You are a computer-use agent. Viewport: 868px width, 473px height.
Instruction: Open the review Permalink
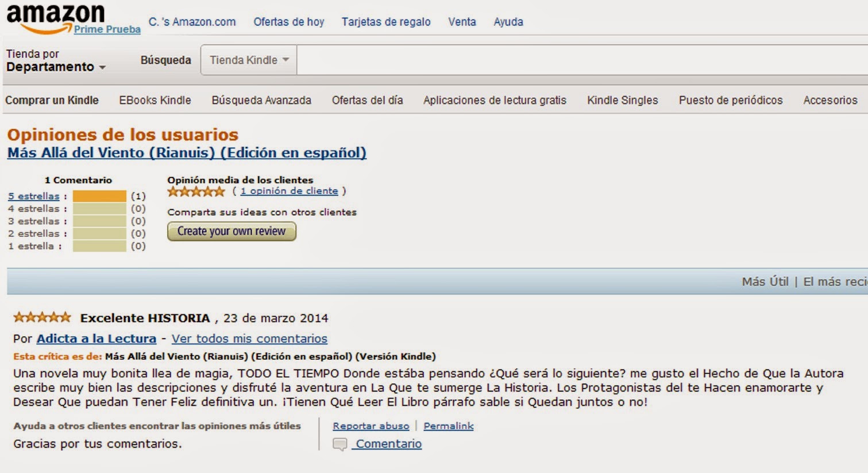click(x=449, y=426)
